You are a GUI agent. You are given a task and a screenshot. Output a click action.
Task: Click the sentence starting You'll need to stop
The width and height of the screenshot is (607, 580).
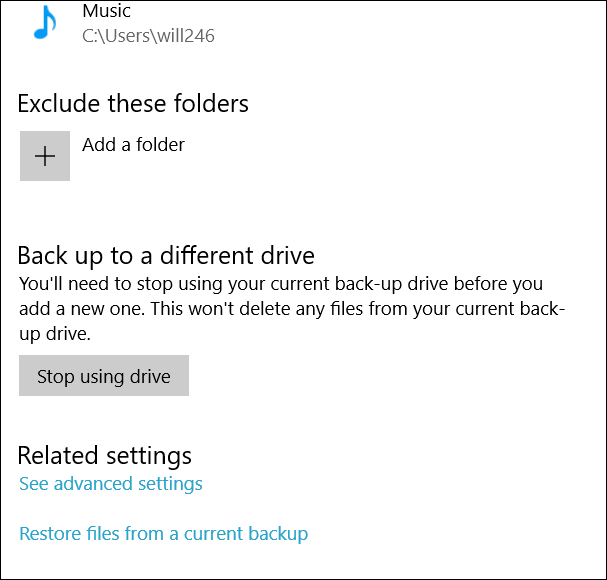[281, 284]
